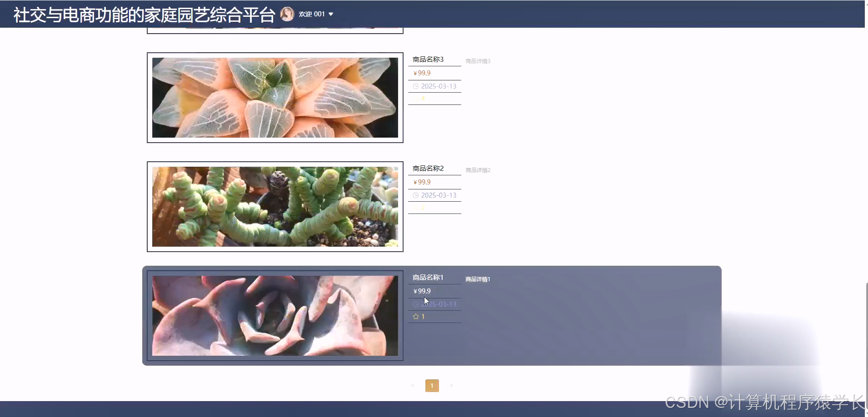This screenshot has height=417, width=868.
Task: Click the clock icon on 商品名称1 card
Action: click(417, 304)
